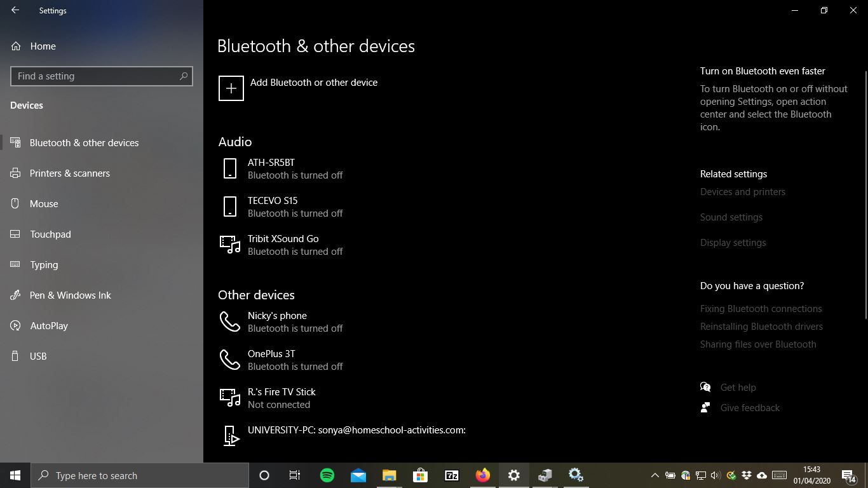Open Firefox from the taskbar
This screenshot has width=868, height=488.
click(x=483, y=475)
